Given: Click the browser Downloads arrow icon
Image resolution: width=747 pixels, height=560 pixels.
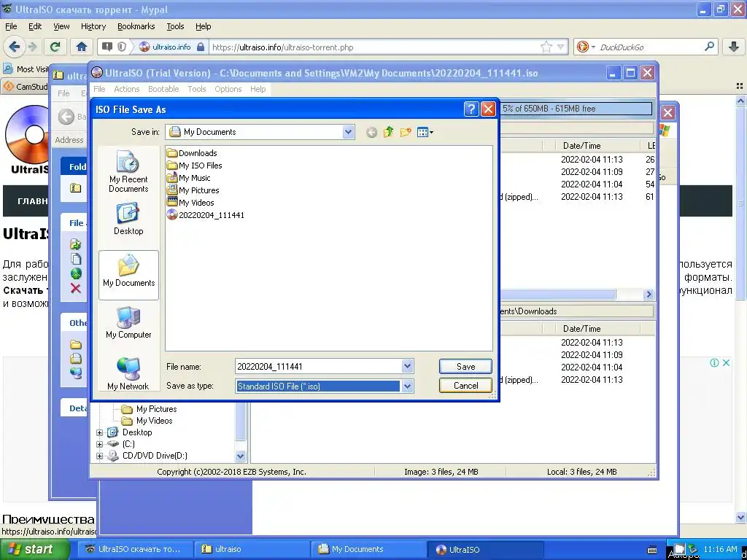Looking at the screenshot, I should click(734, 47).
